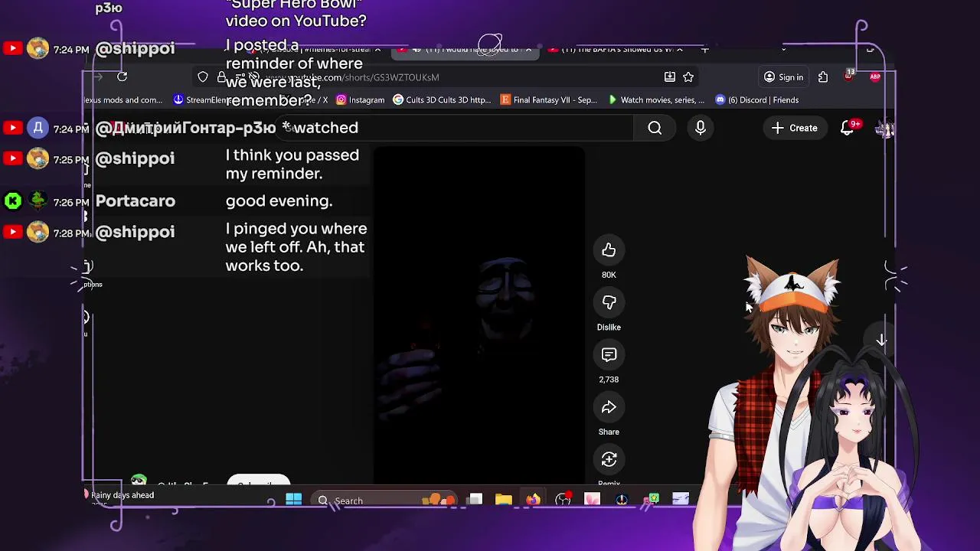The width and height of the screenshot is (980, 551).
Task: Click Portacaro's 'good evening.' chat message
Action: click(279, 201)
